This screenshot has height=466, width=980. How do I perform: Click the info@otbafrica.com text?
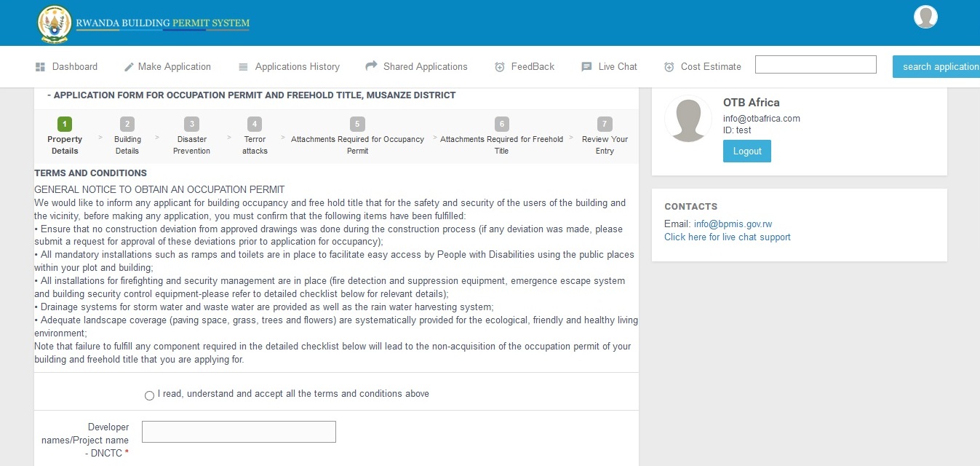point(762,119)
